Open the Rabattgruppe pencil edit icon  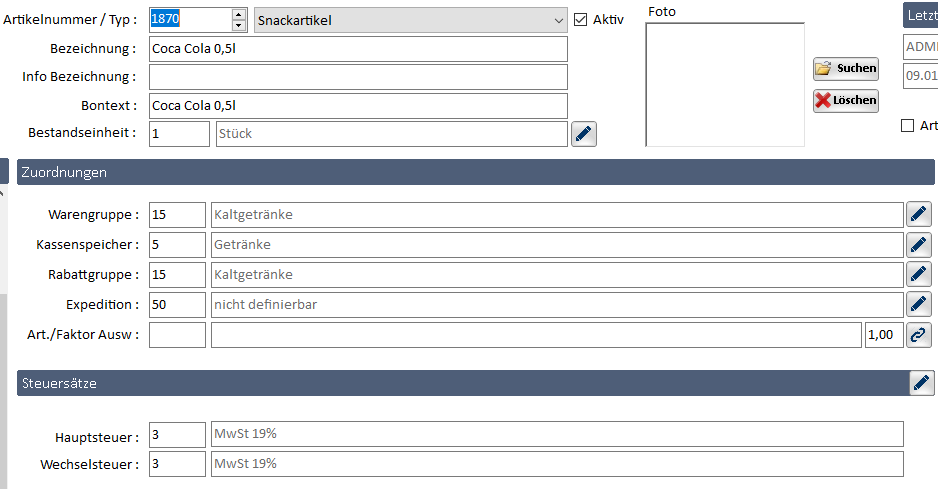(919, 274)
